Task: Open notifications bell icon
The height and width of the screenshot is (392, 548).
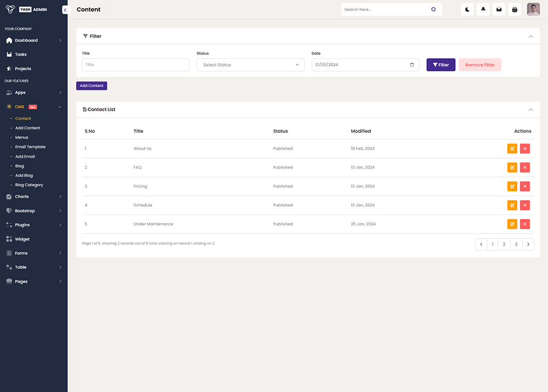Action: (x=483, y=9)
